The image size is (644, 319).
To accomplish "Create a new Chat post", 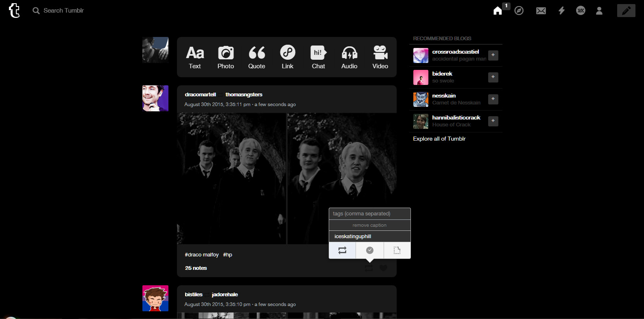I will click(x=319, y=57).
